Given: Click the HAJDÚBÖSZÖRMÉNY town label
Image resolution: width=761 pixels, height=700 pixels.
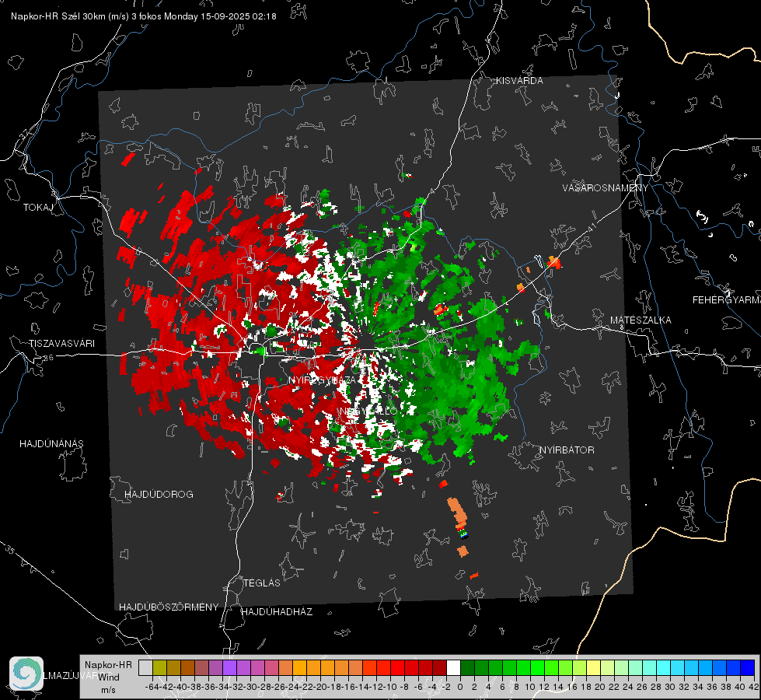Looking at the screenshot, I should [x=169, y=607].
